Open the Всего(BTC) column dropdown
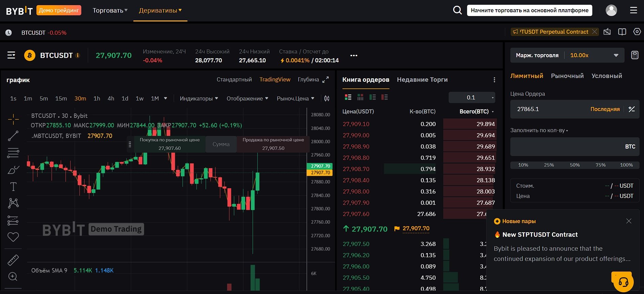The height and width of the screenshot is (294, 644). [477, 111]
